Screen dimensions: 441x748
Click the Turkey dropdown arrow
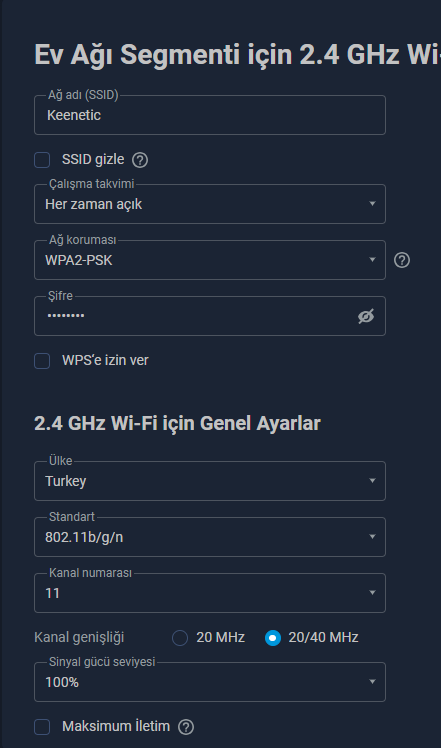point(372,481)
